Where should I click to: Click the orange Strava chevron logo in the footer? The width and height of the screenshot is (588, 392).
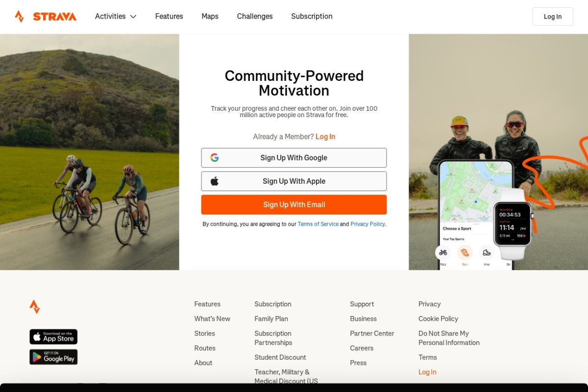(x=35, y=307)
